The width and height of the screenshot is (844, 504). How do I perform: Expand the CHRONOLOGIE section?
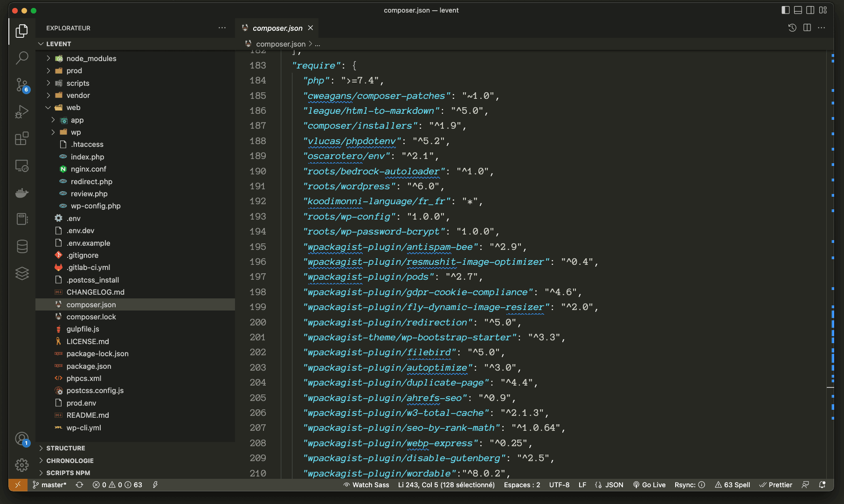point(135,461)
